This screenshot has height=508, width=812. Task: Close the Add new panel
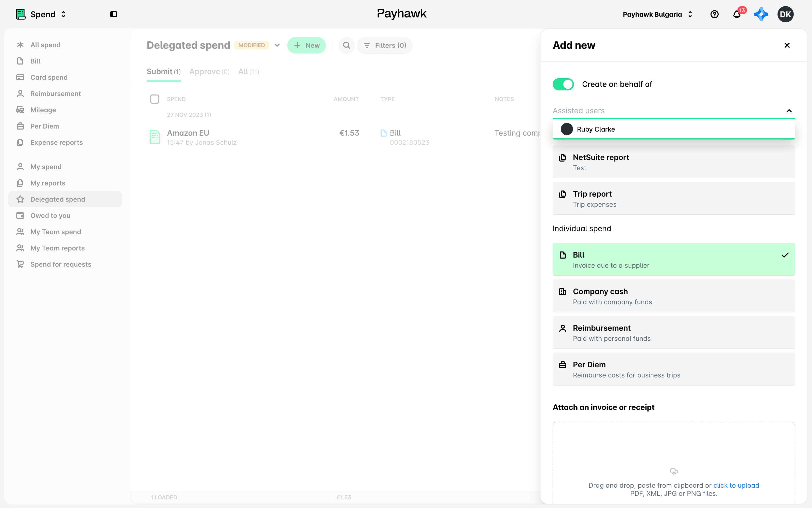[787, 45]
